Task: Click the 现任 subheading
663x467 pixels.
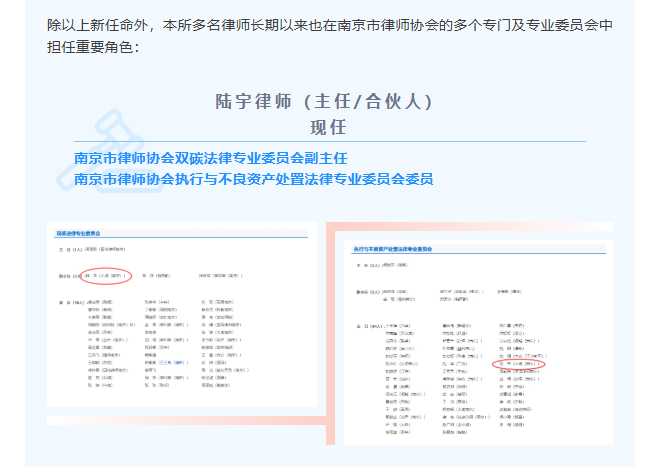Action: click(327, 128)
